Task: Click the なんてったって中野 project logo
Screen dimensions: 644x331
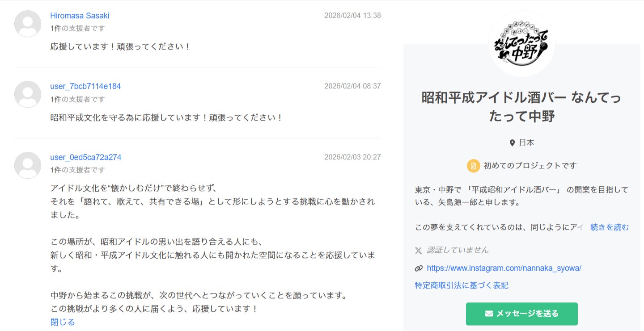Action: click(521, 44)
